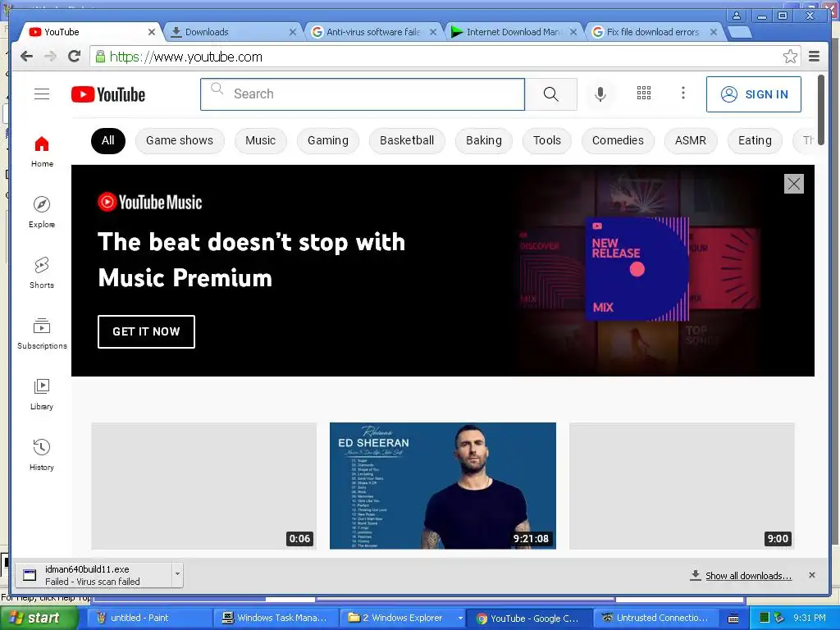Select the Comedies filter chip

[618, 140]
